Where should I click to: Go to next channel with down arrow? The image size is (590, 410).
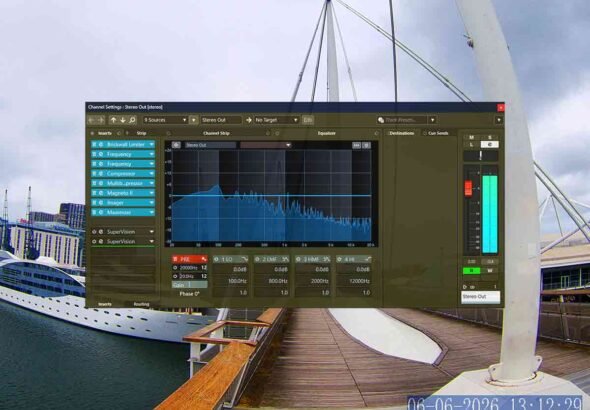tap(123, 120)
